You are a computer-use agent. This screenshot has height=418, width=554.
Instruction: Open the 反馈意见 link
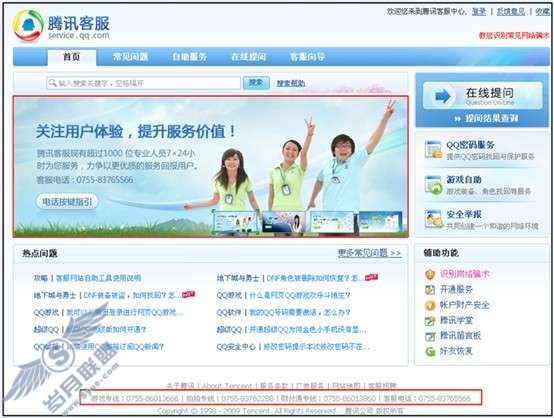point(511,12)
